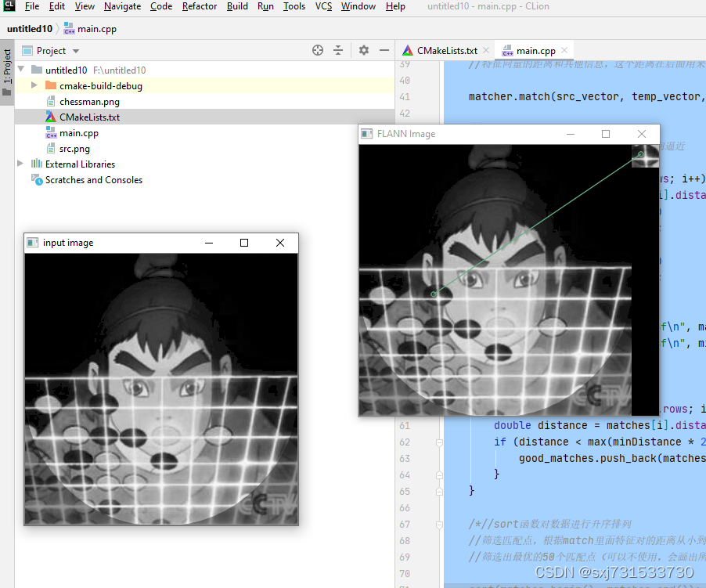Click line number 63 in gutter
The height and width of the screenshot is (588, 706).
[x=405, y=458]
